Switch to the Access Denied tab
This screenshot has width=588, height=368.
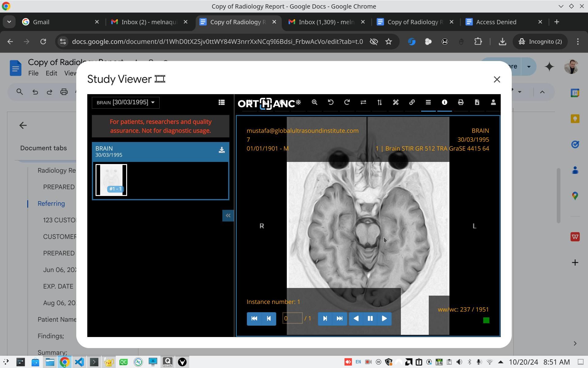504,22
